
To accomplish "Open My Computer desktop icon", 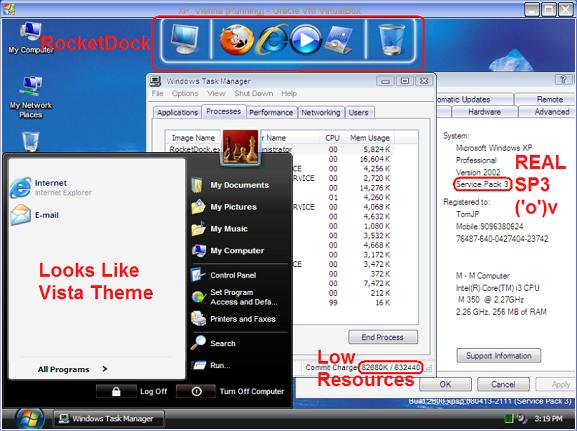I will click(31, 38).
